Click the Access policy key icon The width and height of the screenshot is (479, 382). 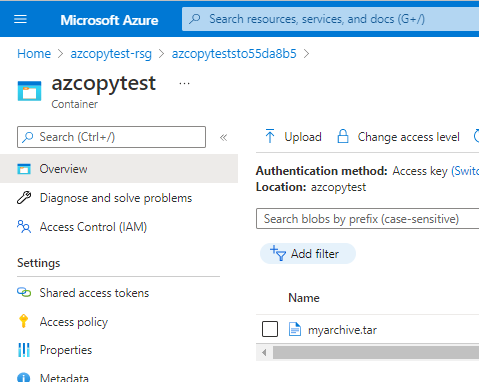pyautogui.click(x=24, y=321)
